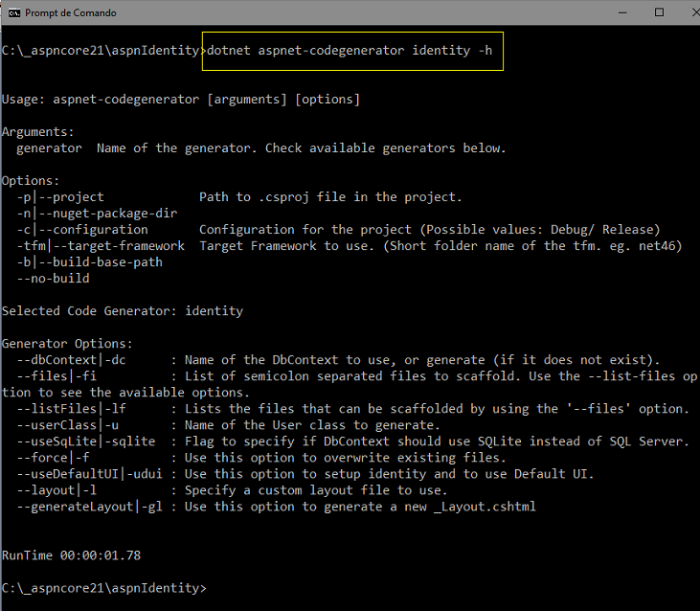
Task: Click 'Selected Code Generator: identity' line
Action: pos(123,311)
